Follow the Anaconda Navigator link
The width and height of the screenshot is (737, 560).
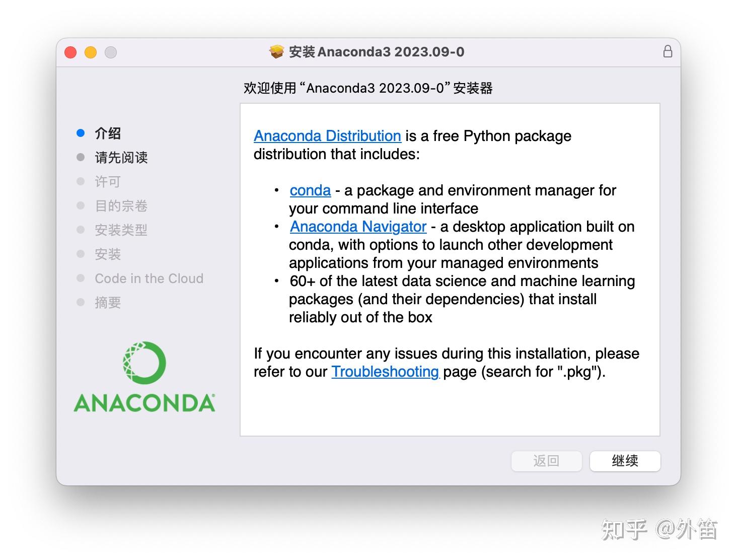358,227
